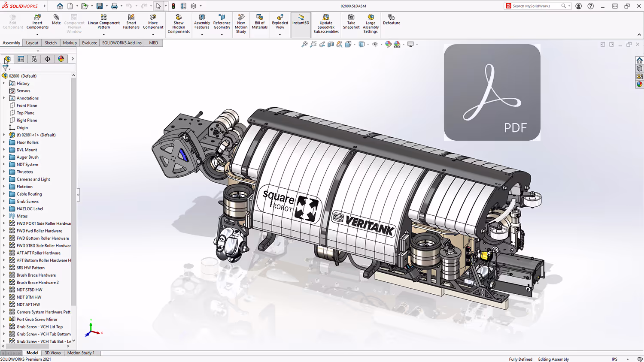Activate the Select arrow cursor tool
The image size is (644, 362).
(x=158, y=6)
